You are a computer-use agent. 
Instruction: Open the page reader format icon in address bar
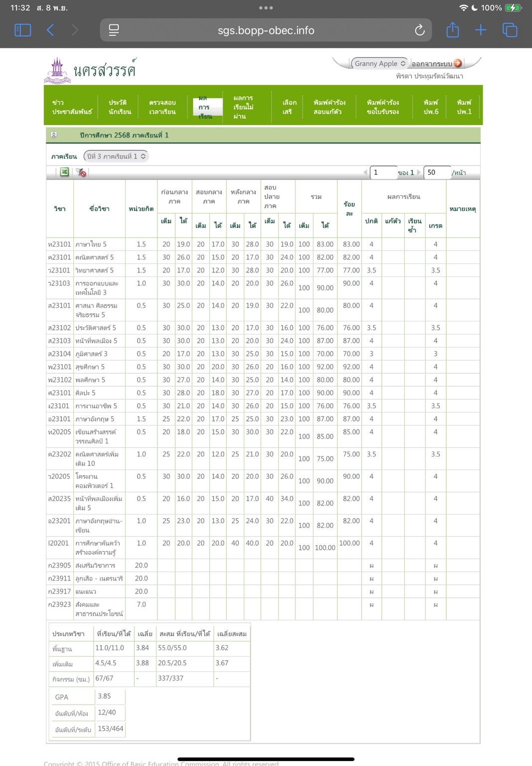pos(114,30)
